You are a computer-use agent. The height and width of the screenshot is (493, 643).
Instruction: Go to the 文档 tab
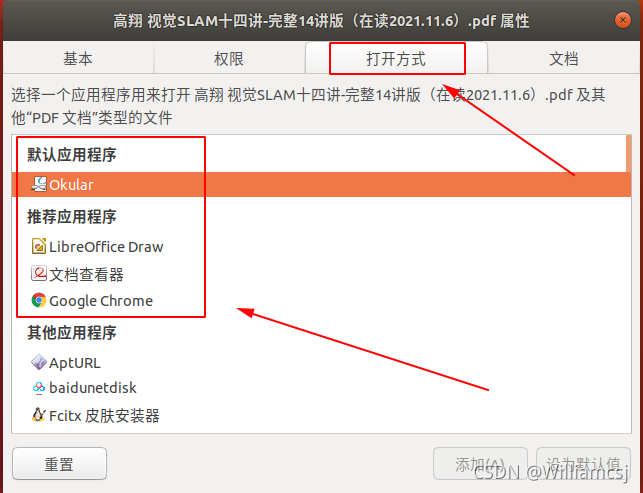(564, 58)
